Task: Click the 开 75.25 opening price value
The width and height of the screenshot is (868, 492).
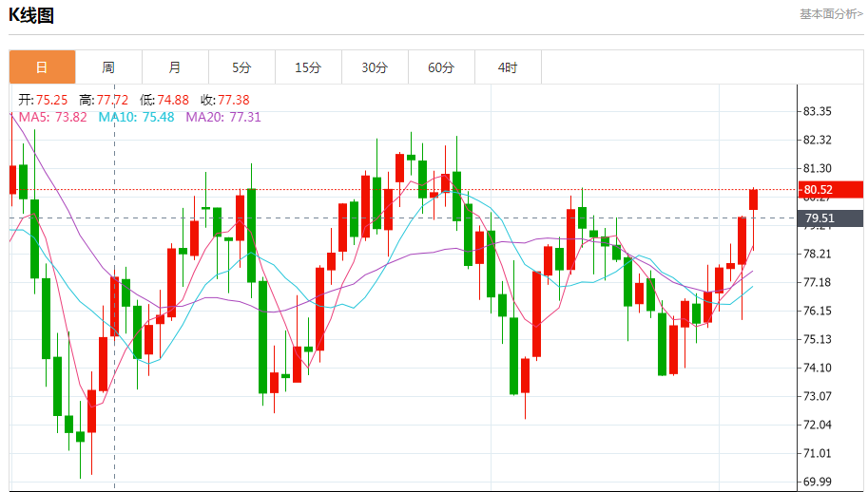Action: 43,100
